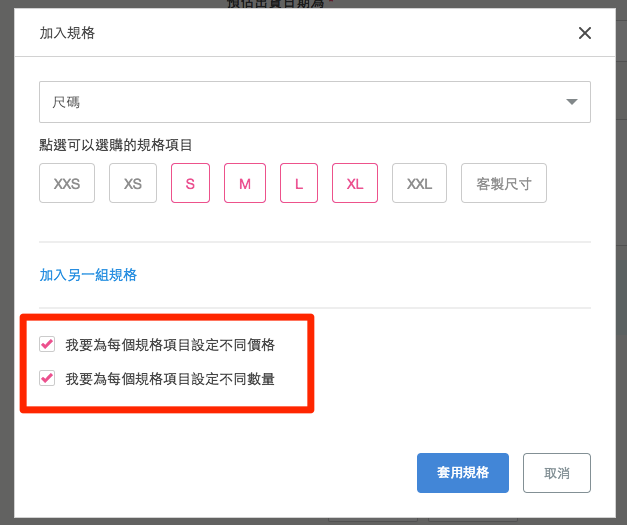This screenshot has height=525, width=627.
Task: Close the 加入規格 dialog with the X icon
Action: click(585, 33)
